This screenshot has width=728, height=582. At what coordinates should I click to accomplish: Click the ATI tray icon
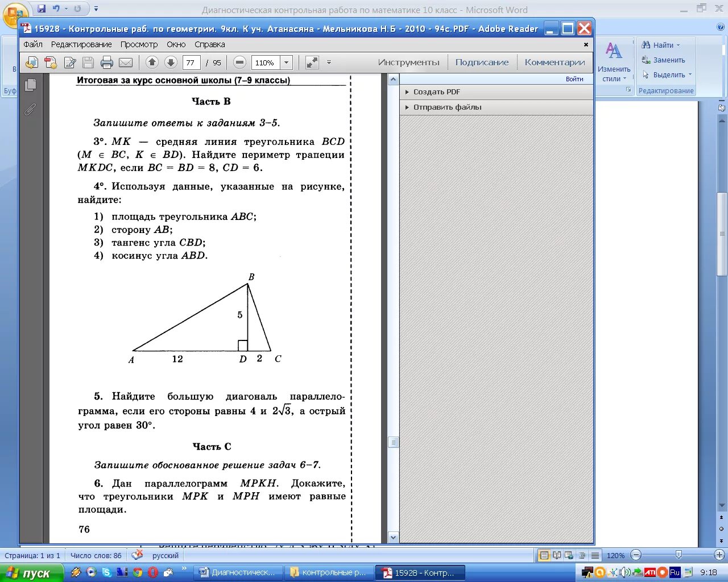(x=650, y=572)
